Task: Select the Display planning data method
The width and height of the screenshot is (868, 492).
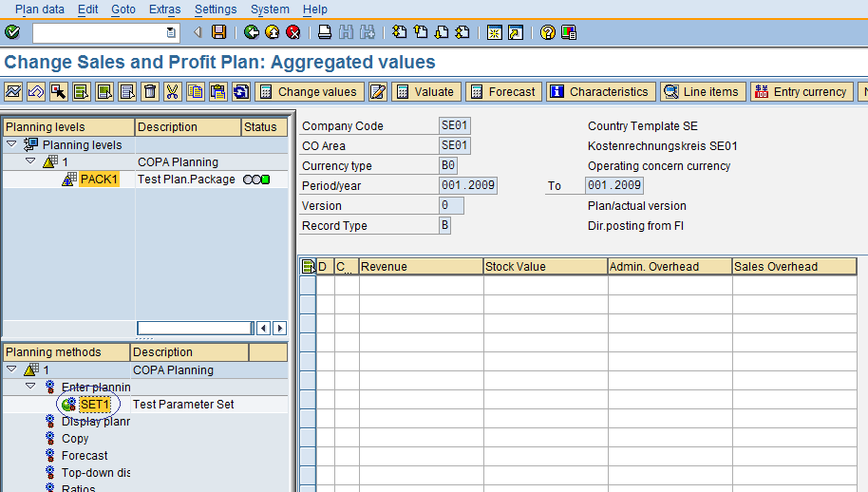Action: coord(96,421)
